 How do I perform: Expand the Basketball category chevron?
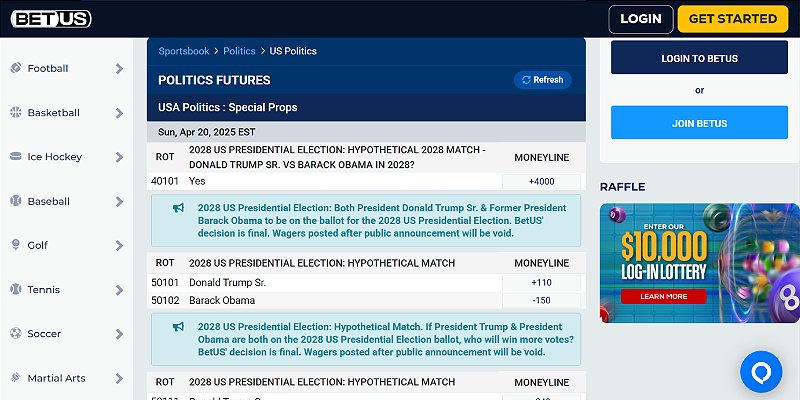click(x=119, y=113)
